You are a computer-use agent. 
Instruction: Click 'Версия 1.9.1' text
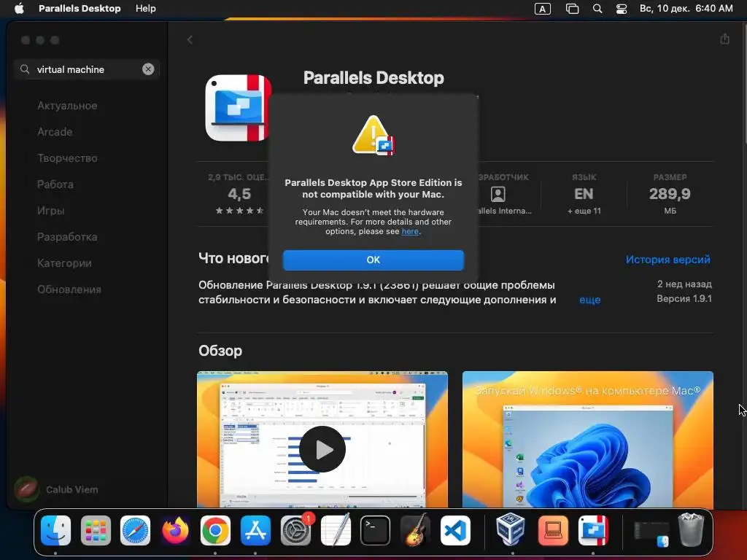pos(684,298)
